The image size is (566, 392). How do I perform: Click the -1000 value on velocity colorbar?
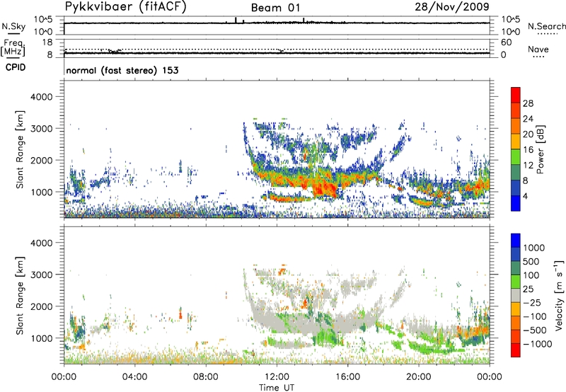point(538,344)
